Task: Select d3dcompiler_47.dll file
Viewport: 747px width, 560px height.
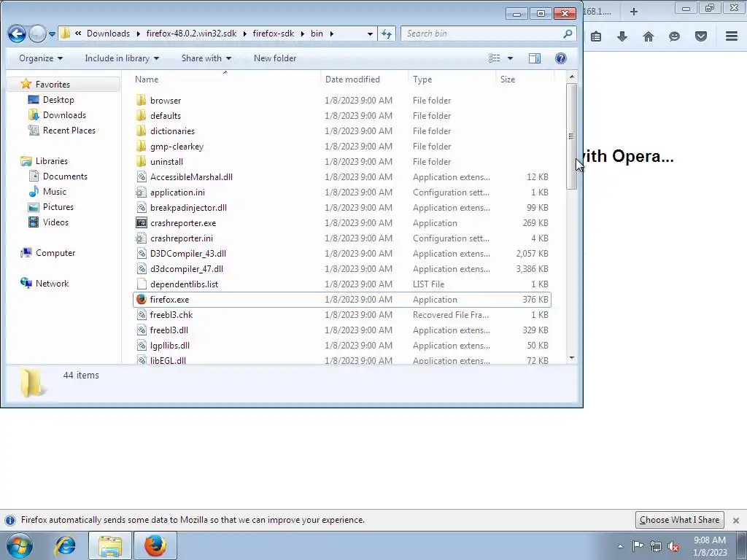Action: (x=186, y=268)
